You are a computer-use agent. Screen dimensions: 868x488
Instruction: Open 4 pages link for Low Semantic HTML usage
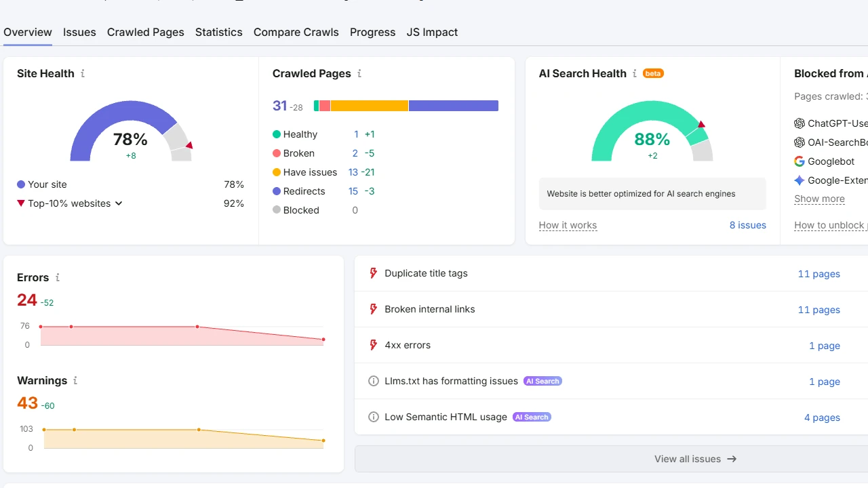pyautogui.click(x=823, y=418)
